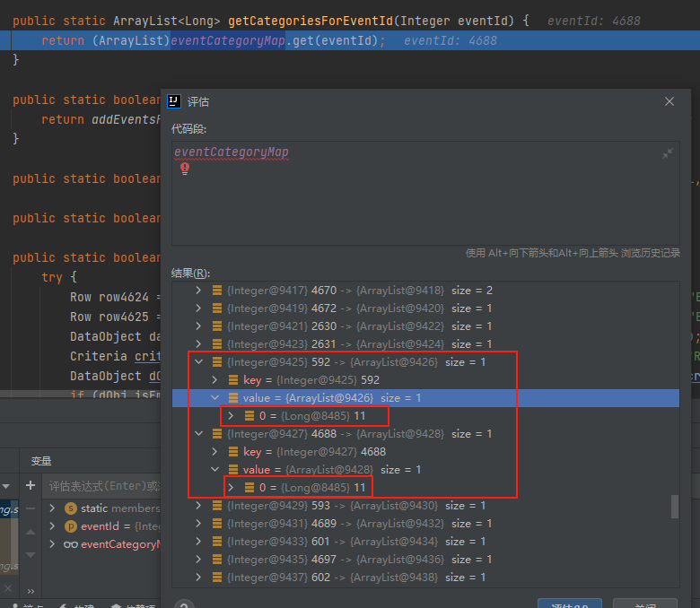This screenshot has height=608, width=700.
Task: Click the 'try {' line in the editor
Action: [x=59, y=277]
